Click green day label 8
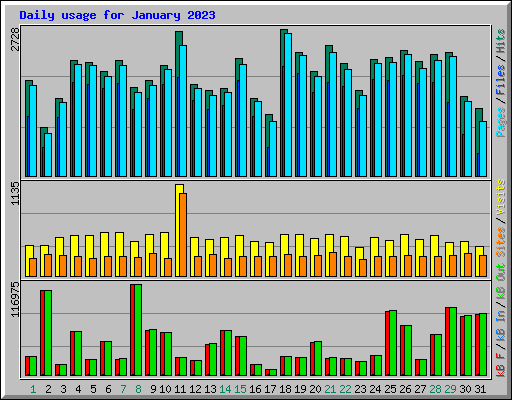Screen dimensions: 512x400 tap(138, 389)
